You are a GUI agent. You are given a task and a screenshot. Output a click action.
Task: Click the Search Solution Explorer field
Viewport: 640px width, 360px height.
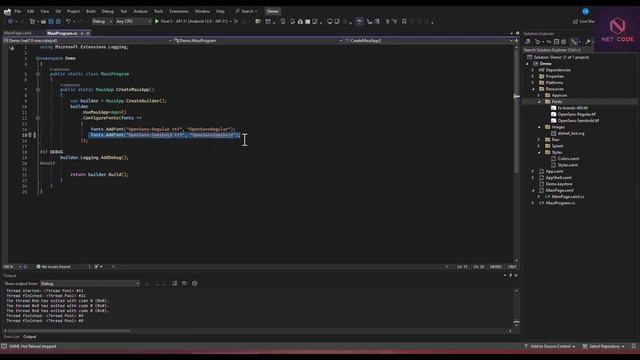558,50
